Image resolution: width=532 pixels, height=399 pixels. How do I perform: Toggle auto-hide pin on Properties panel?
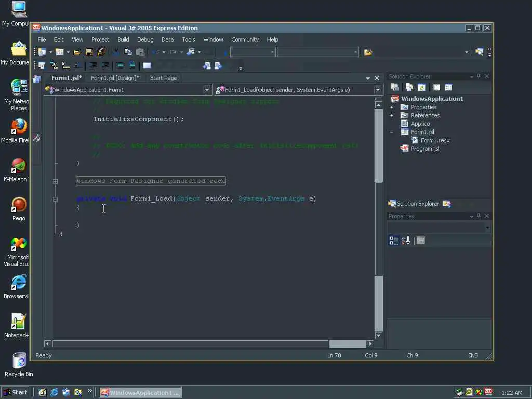coord(478,216)
